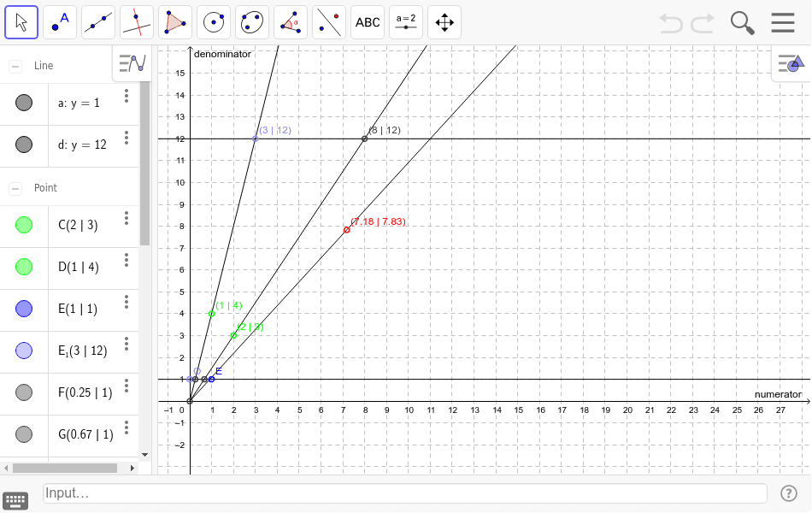812x513 pixels.
Task: Click the 'numerator' axis label
Action: coord(778,394)
